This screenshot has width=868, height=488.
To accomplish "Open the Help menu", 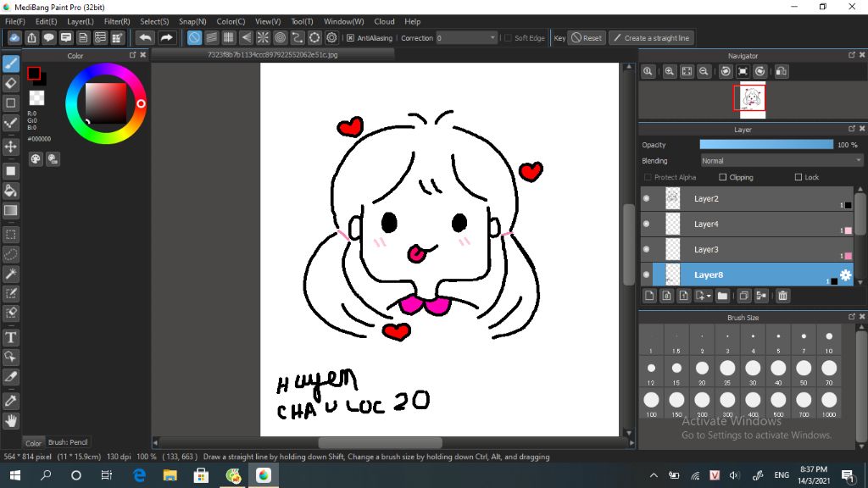I will tap(413, 21).
